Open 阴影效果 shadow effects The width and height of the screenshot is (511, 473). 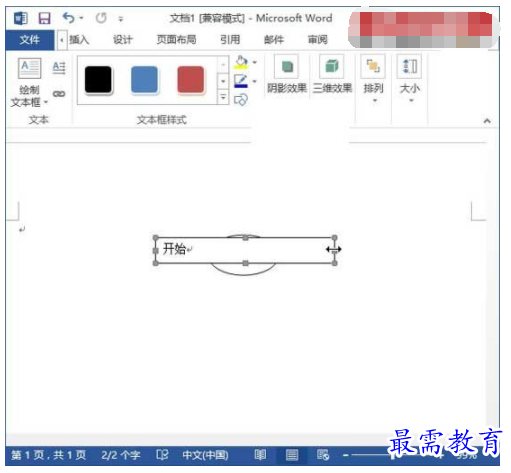287,74
